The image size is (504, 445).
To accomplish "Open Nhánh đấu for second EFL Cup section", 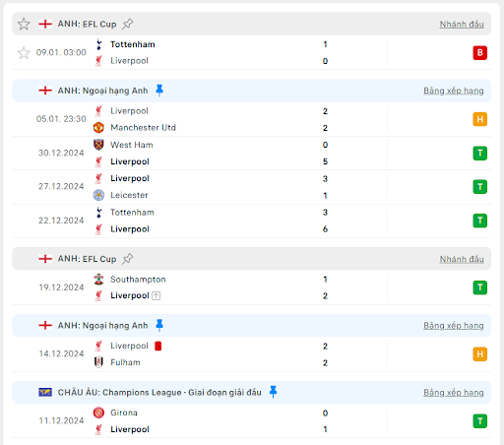I will (462, 259).
